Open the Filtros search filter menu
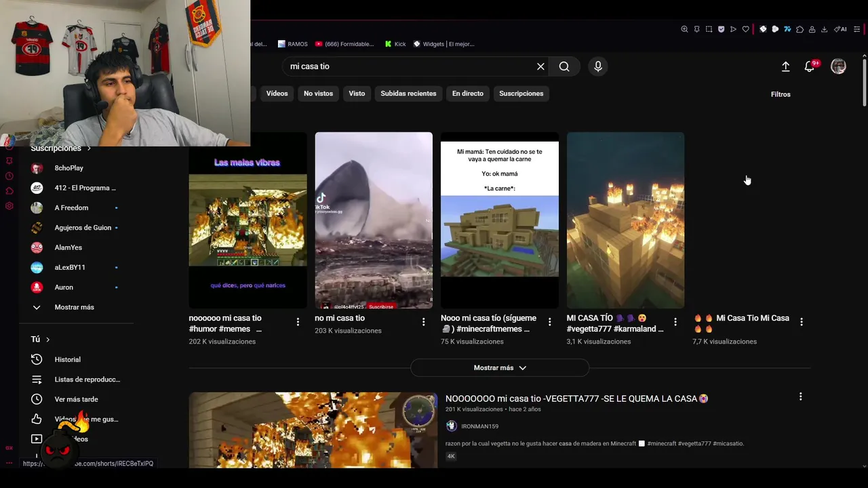The width and height of the screenshot is (868, 488). click(781, 94)
